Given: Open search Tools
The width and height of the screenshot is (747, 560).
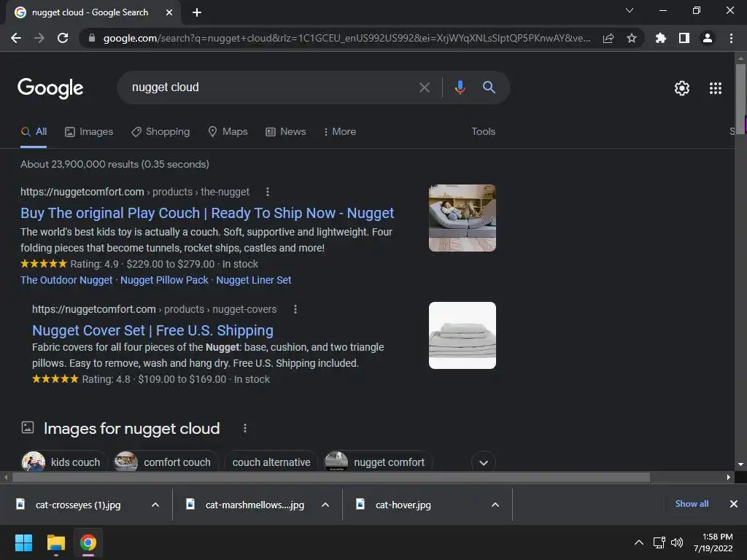Looking at the screenshot, I should tap(483, 131).
